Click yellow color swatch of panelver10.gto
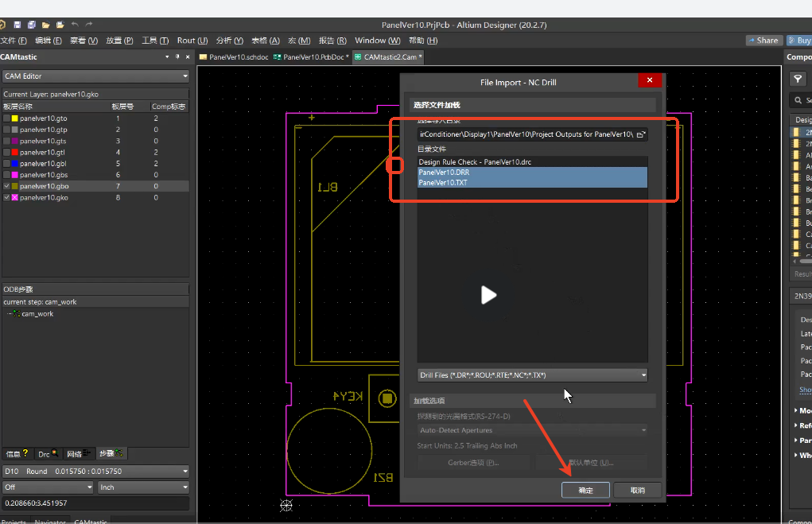 pyautogui.click(x=15, y=118)
